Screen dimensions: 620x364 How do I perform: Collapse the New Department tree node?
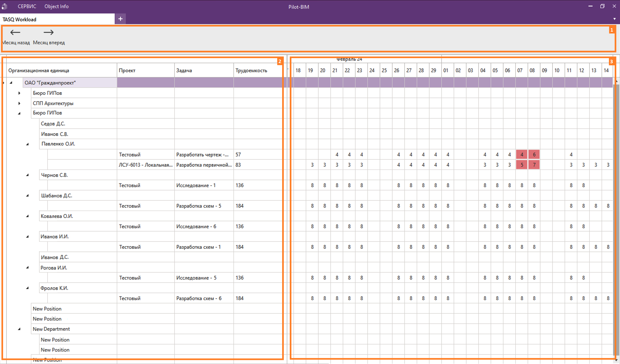pyautogui.click(x=19, y=329)
